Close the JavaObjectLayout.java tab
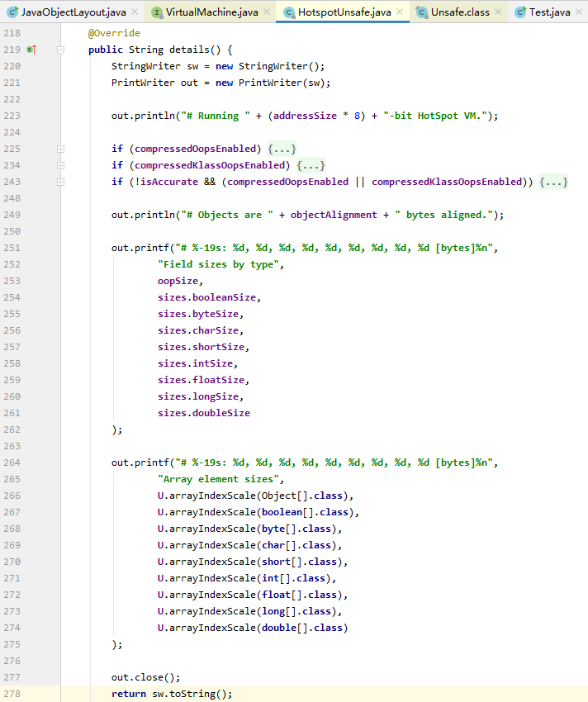 point(135,12)
